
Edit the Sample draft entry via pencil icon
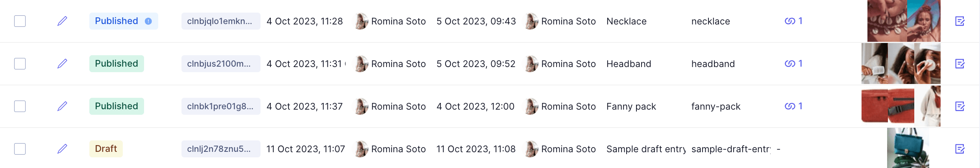[x=62, y=149]
